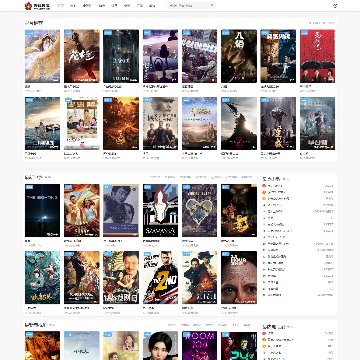
Task: Open the red poster with black umbrellas
Action: click(x=317, y=56)
